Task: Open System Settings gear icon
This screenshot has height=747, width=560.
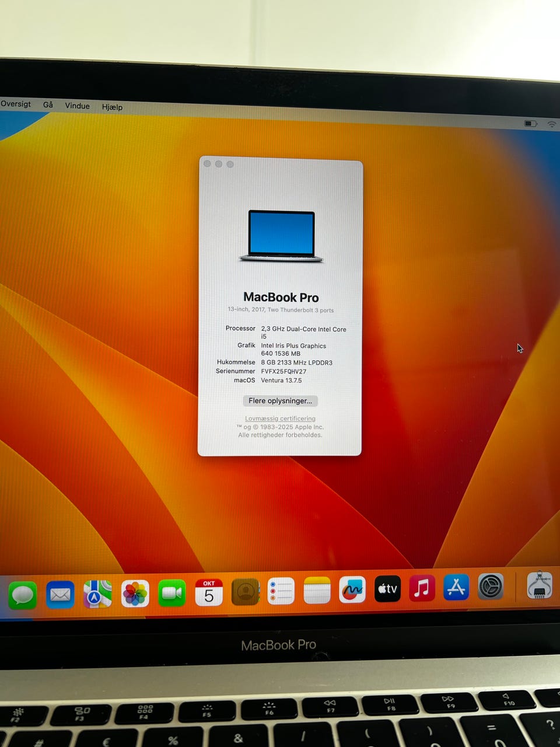Action: tap(491, 587)
